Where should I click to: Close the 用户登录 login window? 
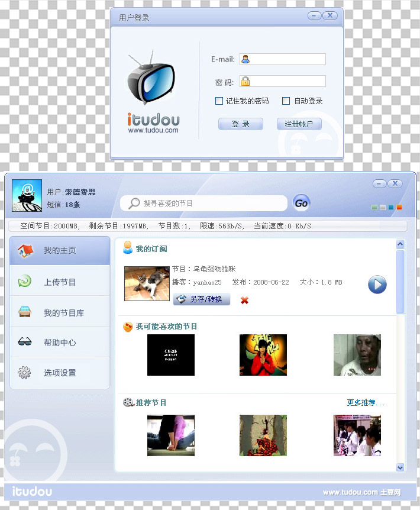tap(330, 15)
